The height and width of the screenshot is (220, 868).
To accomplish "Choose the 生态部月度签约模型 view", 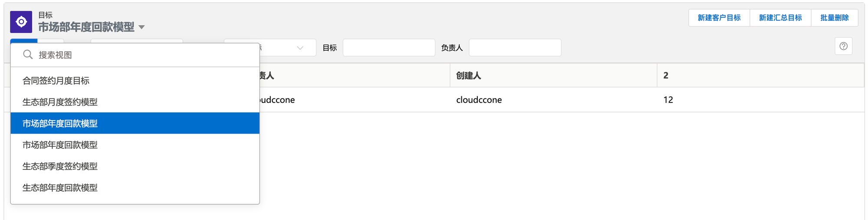I will (x=60, y=102).
